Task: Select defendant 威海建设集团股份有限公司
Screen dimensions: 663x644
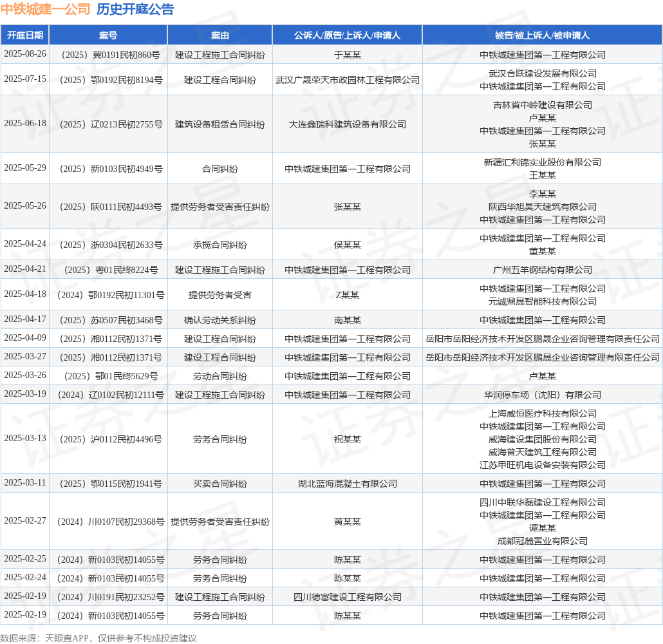Action: coord(542,439)
